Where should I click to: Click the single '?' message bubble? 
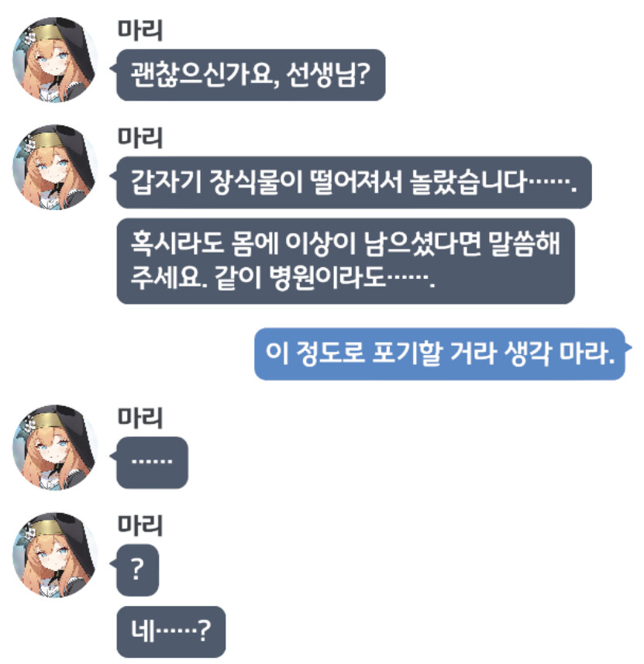click(138, 570)
